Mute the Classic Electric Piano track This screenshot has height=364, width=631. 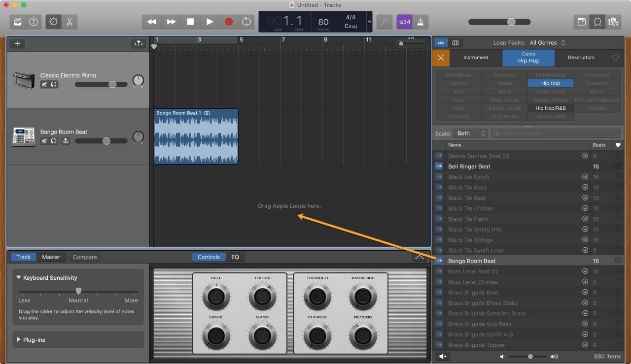click(x=43, y=84)
